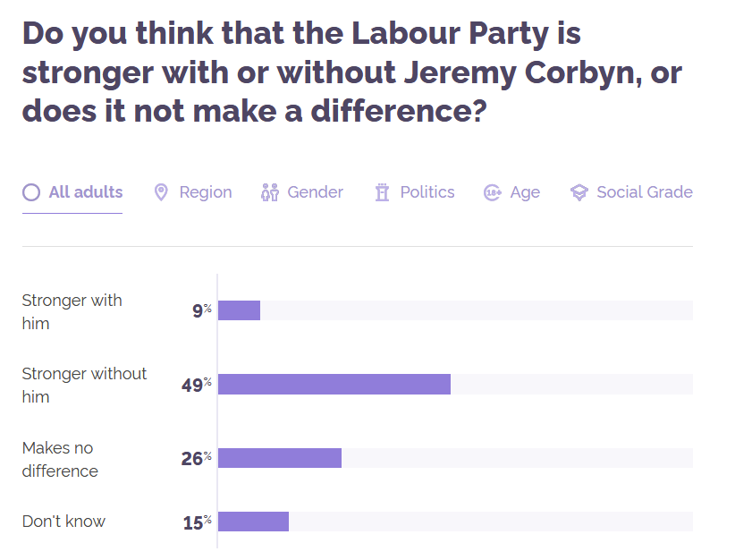The width and height of the screenshot is (735, 560).
Task: Switch to the All adults tab
Action: tap(72, 192)
